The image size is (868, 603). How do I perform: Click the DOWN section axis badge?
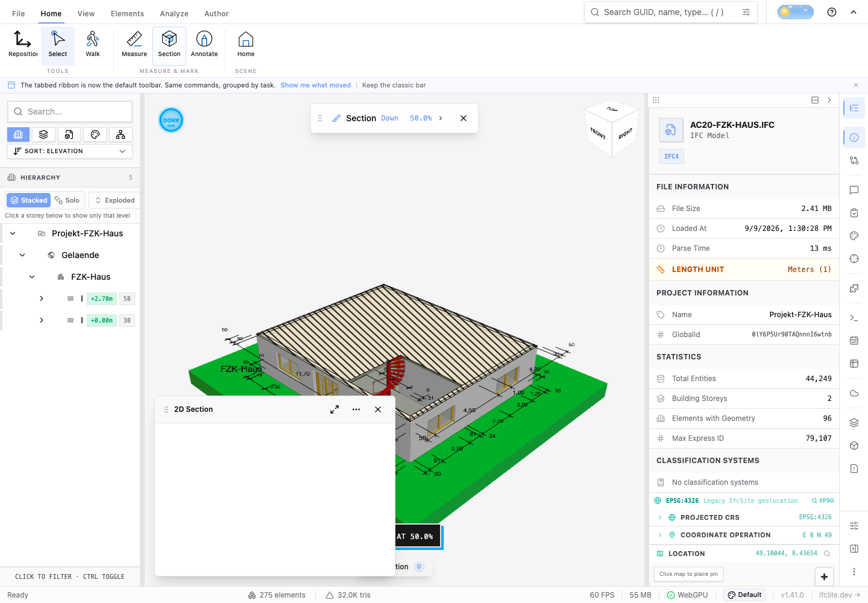click(x=171, y=121)
